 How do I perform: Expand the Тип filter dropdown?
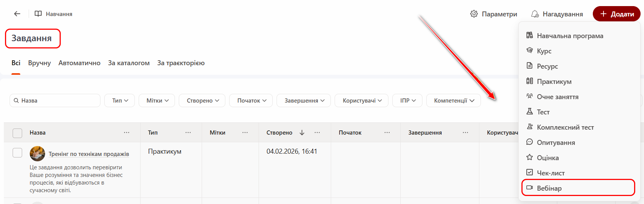click(x=120, y=101)
